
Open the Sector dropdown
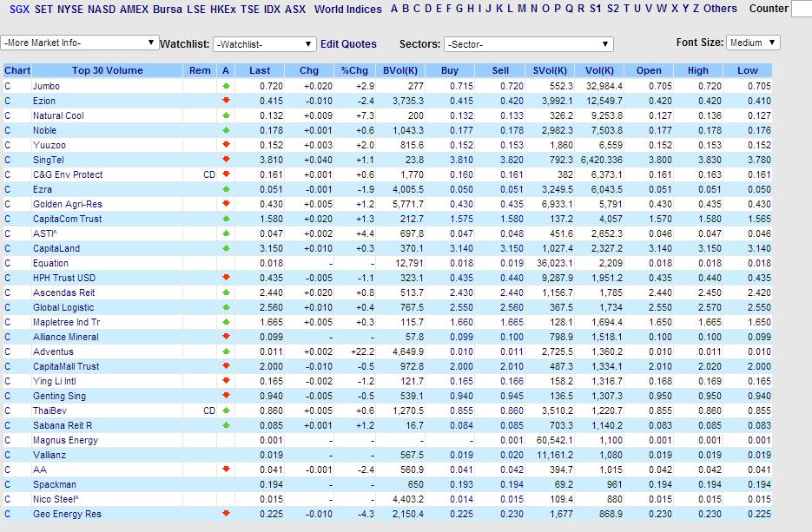(529, 44)
